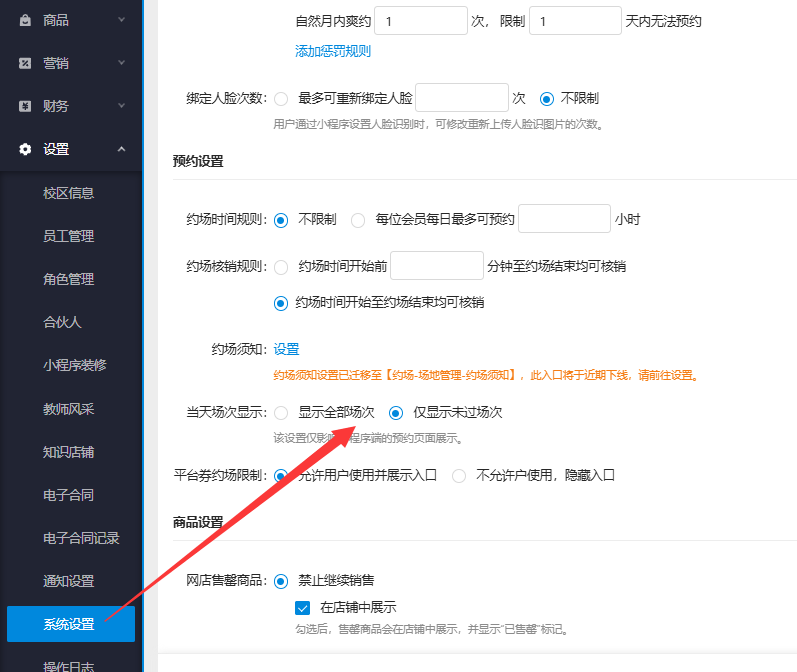Click the orange 约场须知设置已迁移至 notice text
The image size is (797, 672).
click(x=486, y=375)
